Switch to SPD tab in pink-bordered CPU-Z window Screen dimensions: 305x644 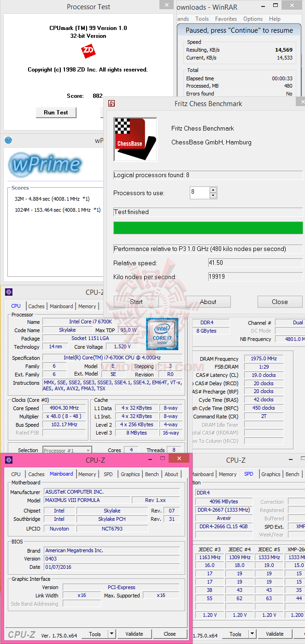(108, 474)
